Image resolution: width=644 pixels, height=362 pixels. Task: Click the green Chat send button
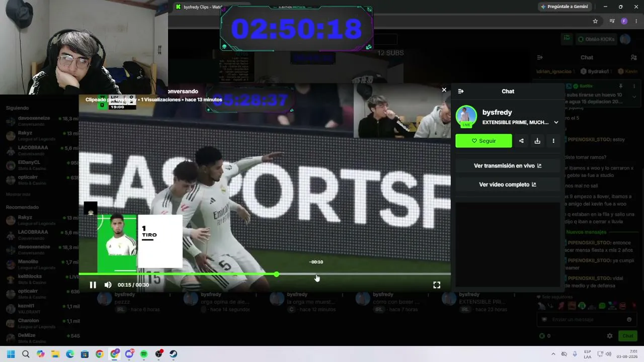pyautogui.click(x=628, y=336)
